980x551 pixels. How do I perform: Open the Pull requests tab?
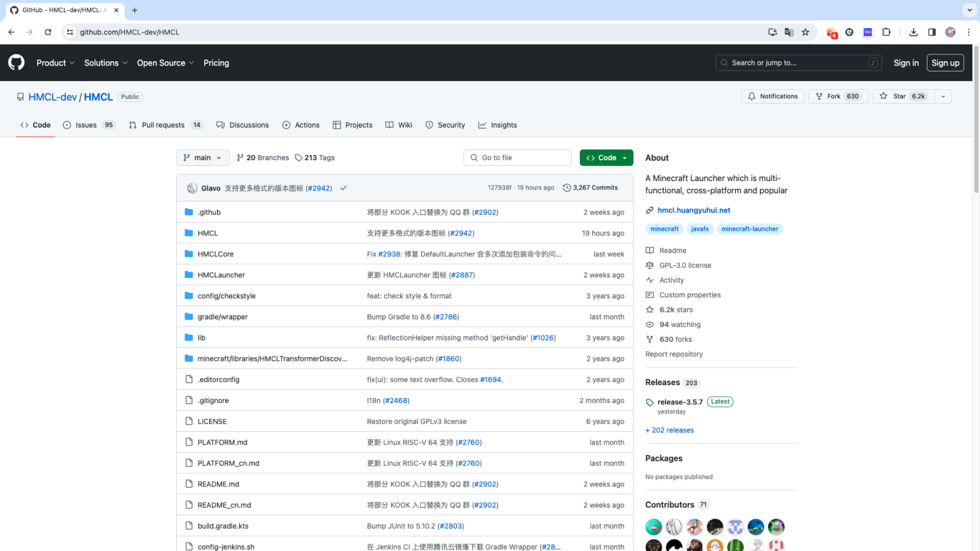pos(165,125)
